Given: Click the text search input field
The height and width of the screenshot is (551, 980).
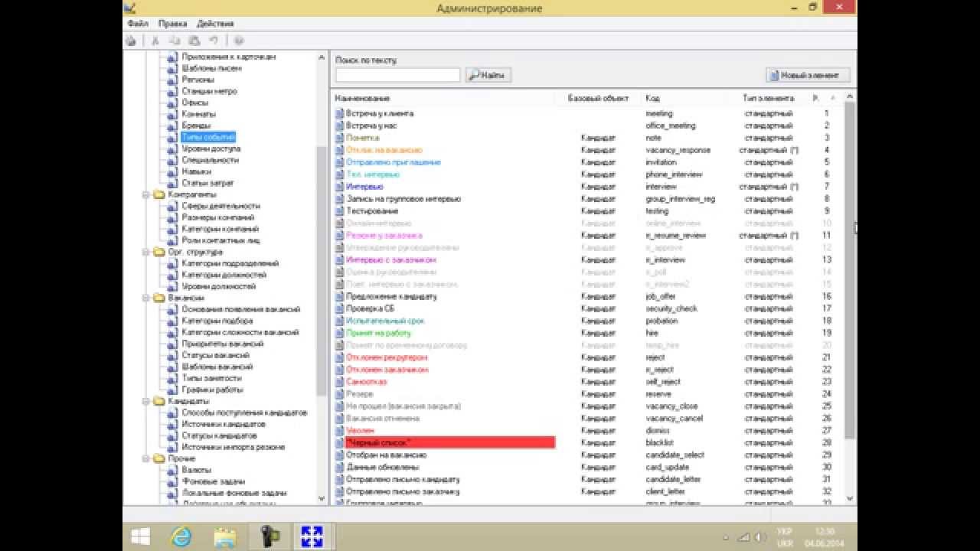Looking at the screenshot, I should click(398, 75).
